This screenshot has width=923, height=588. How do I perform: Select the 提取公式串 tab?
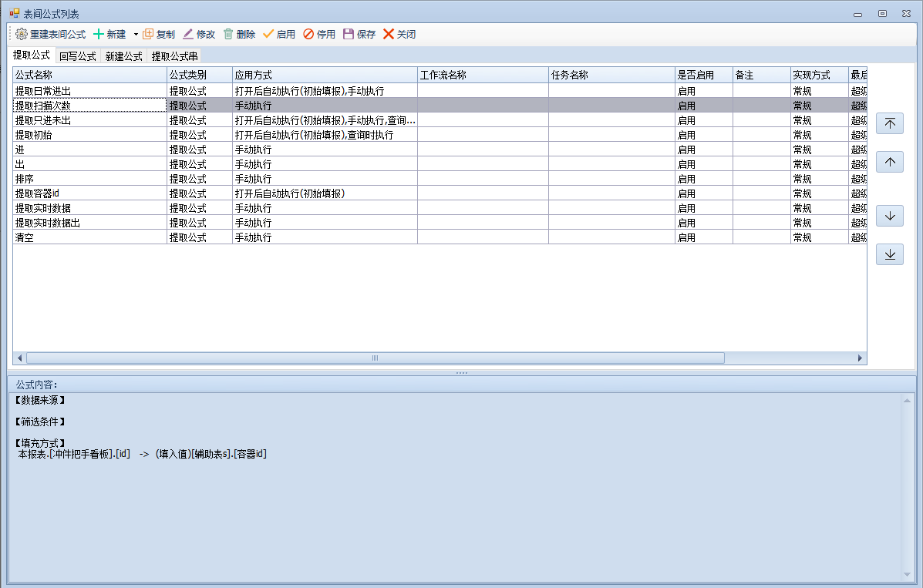coord(174,56)
